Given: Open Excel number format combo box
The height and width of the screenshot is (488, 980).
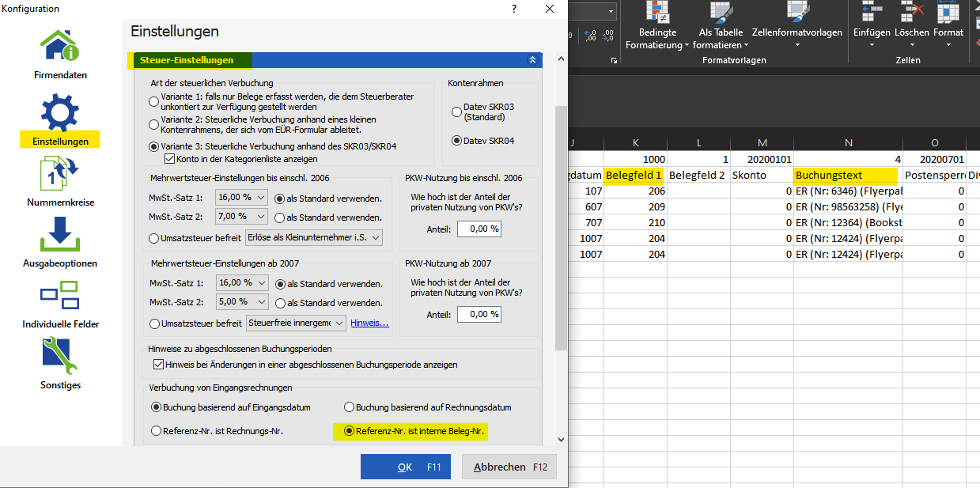Looking at the screenshot, I should (592, 11).
